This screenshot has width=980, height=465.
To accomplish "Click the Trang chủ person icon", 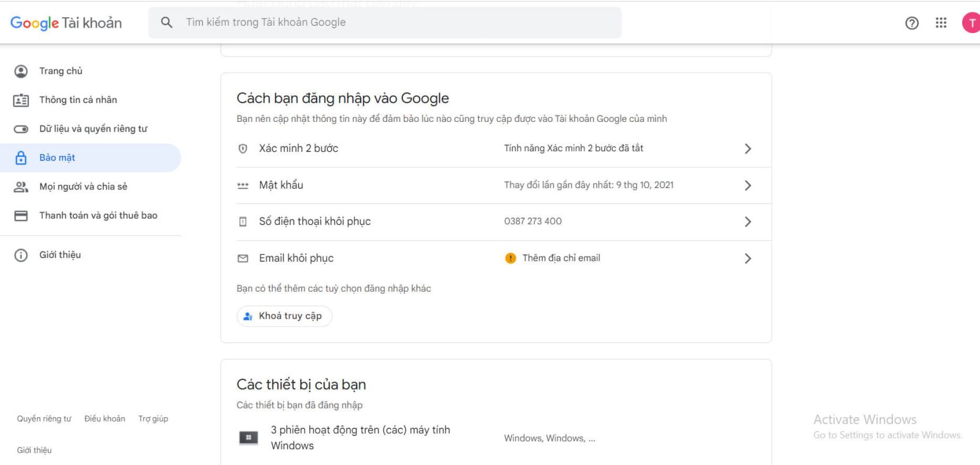I will 21,71.
